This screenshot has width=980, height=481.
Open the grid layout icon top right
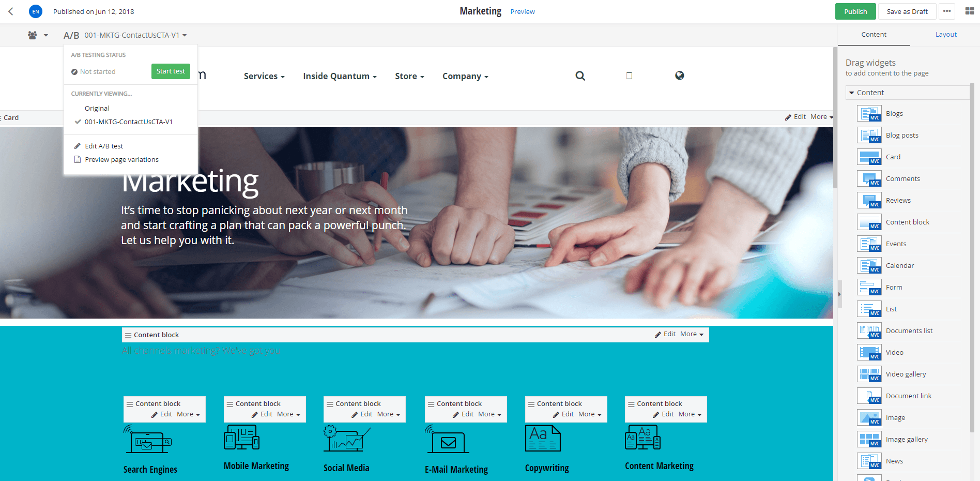tap(969, 11)
